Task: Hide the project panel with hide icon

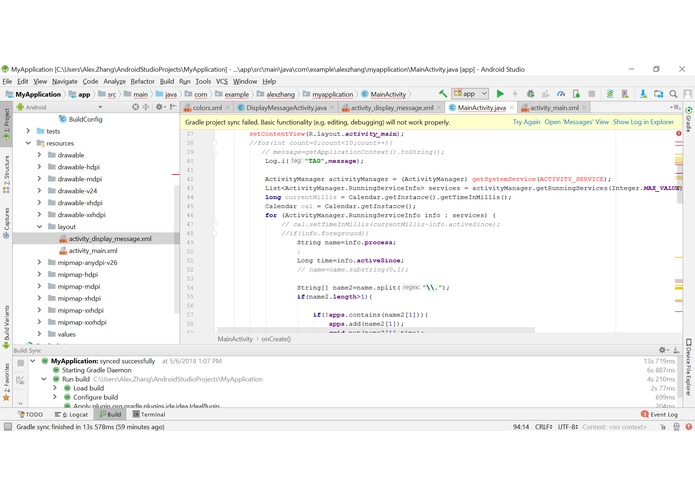Action: pos(173,107)
